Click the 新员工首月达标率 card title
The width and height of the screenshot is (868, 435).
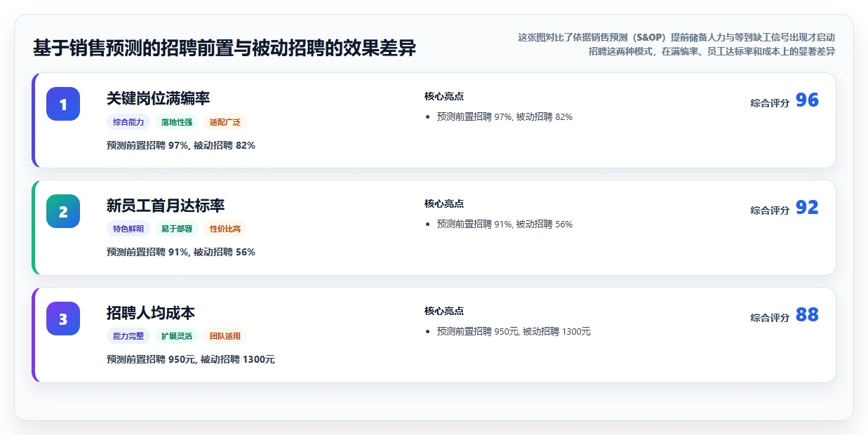(166, 206)
